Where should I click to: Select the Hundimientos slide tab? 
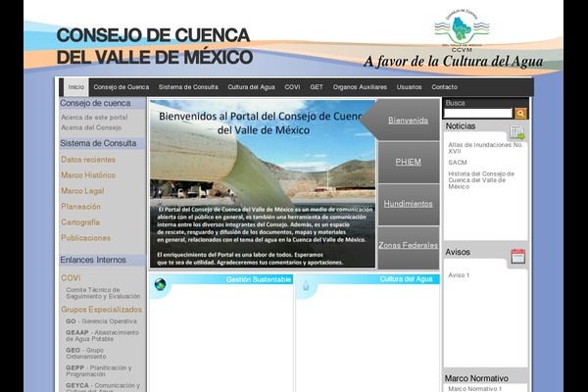click(x=408, y=204)
